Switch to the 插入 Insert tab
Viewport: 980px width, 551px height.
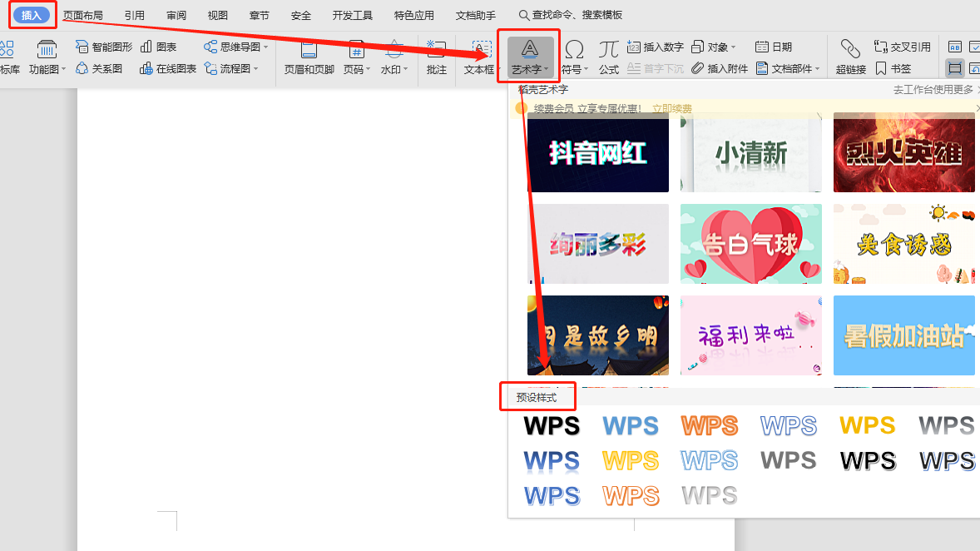32,15
